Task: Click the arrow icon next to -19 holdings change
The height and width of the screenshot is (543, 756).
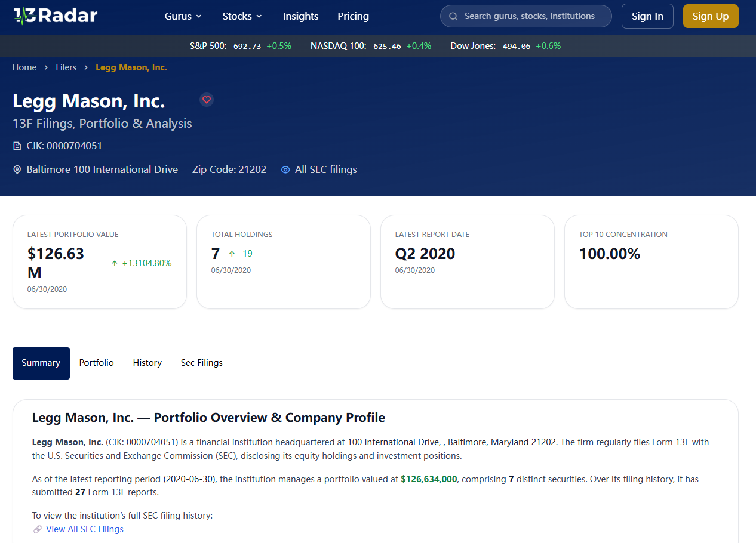Action: (232, 254)
